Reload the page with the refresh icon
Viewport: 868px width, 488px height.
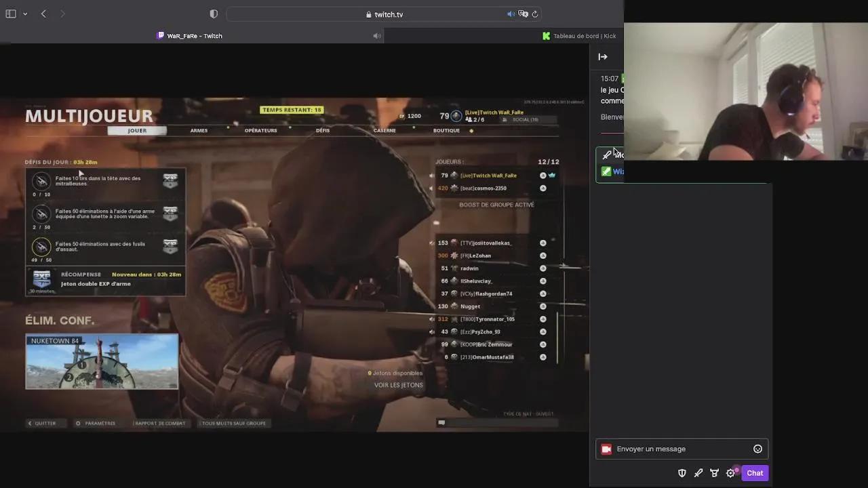(x=534, y=14)
